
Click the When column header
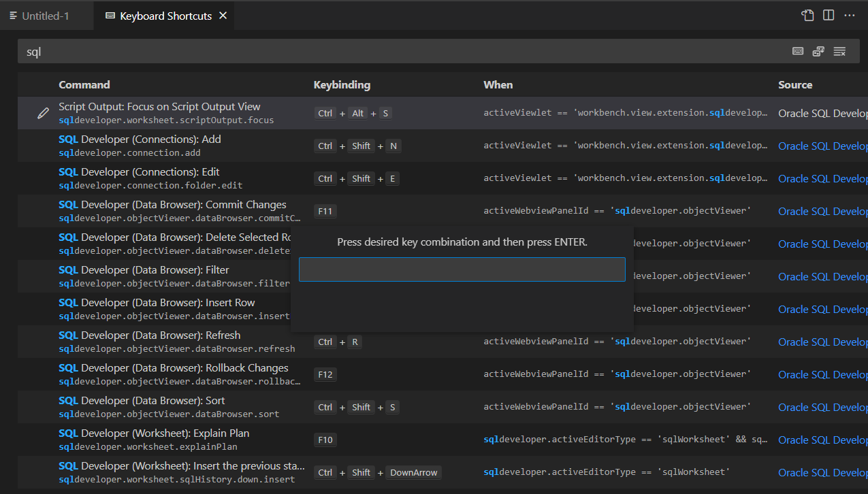[498, 85]
